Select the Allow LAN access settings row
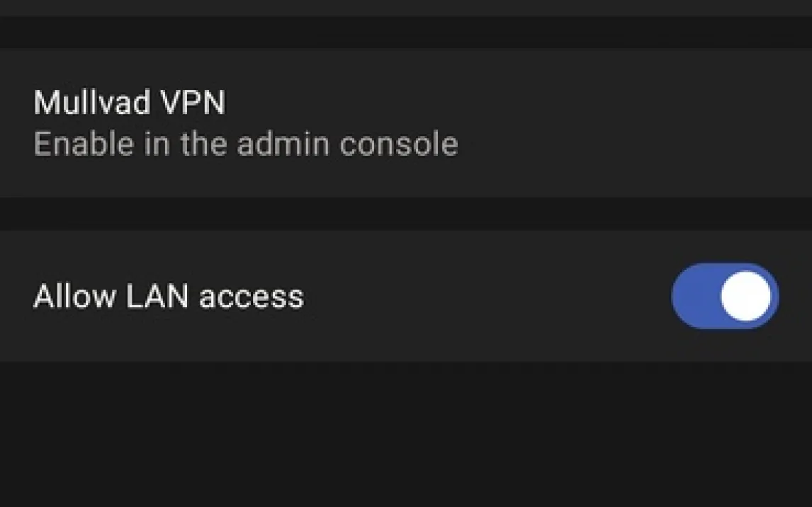The image size is (812, 507). coord(406,296)
